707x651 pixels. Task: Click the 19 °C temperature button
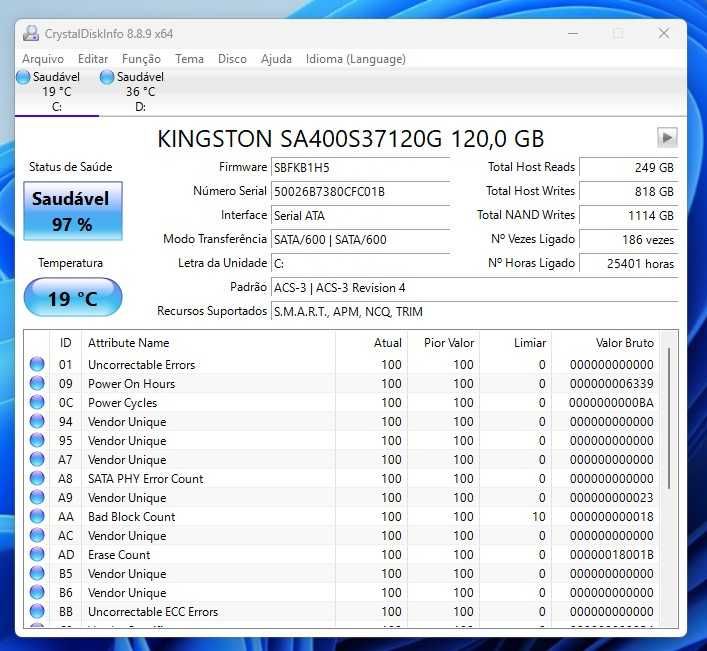[x=73, y=298]
